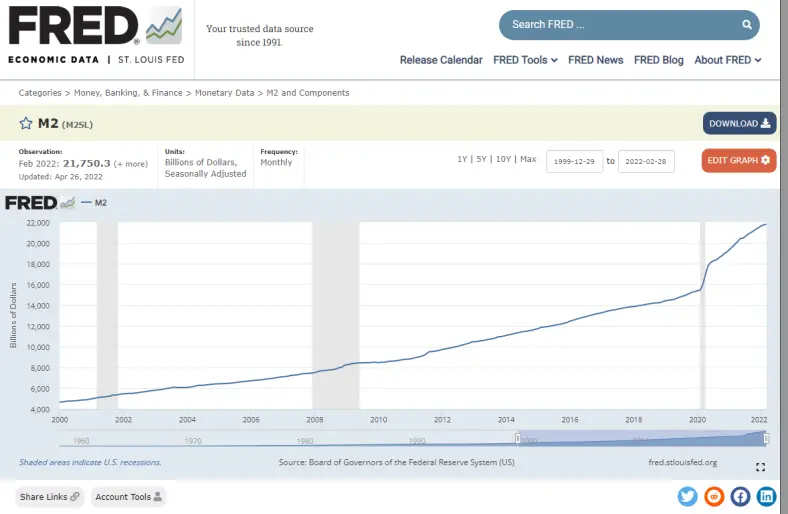Image resolution: width=788 pixels, height=514 pixels.
Task: Toggle the M2 legend series
Action: click(94, 202)
